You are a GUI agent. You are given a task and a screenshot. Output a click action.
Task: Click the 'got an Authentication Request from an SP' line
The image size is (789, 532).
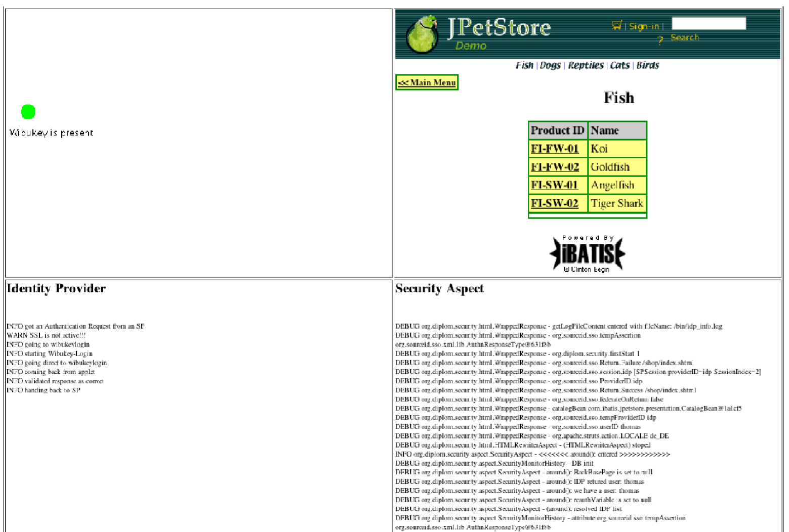point(75,326)
